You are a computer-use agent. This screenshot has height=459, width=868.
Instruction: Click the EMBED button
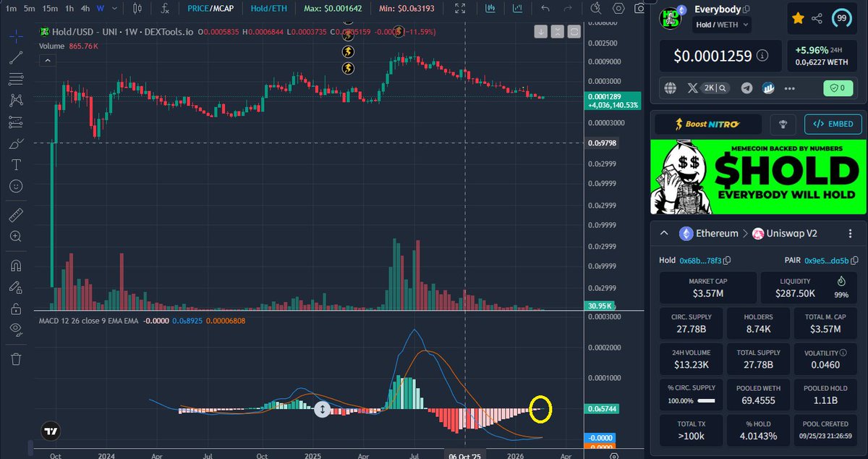pos(833,124)
